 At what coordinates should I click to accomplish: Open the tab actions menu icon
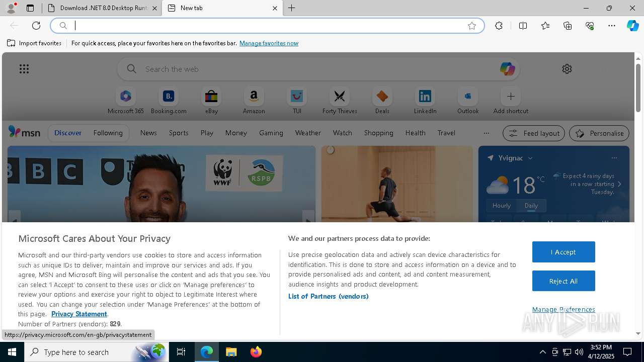[x=30, y=8]
